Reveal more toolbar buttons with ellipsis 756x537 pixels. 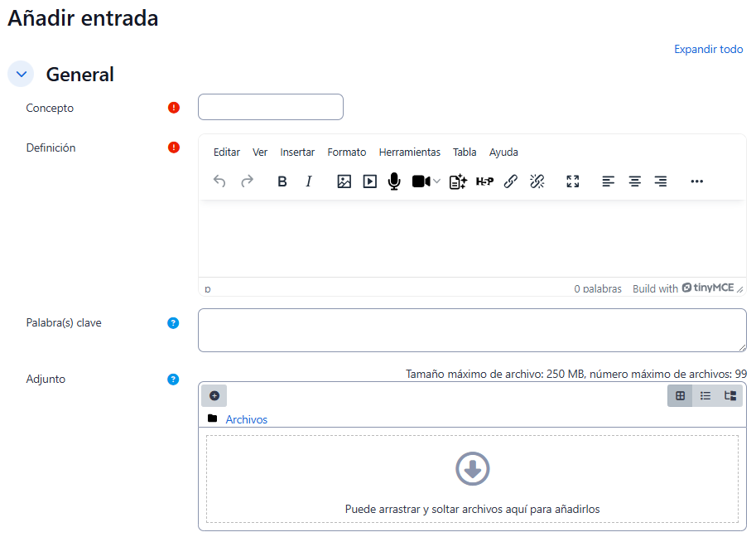696,181
